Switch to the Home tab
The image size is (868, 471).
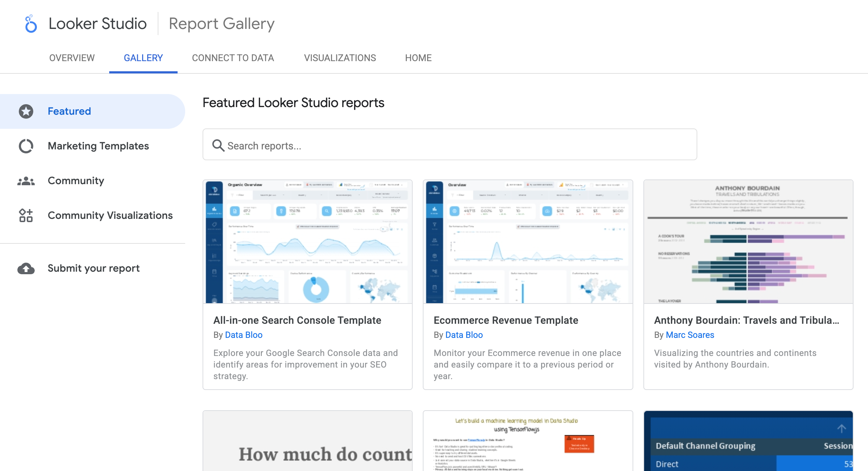[418, 58]
